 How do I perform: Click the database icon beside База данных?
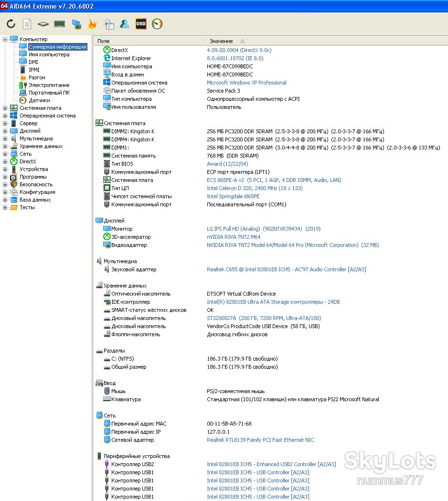click(14, 200)
